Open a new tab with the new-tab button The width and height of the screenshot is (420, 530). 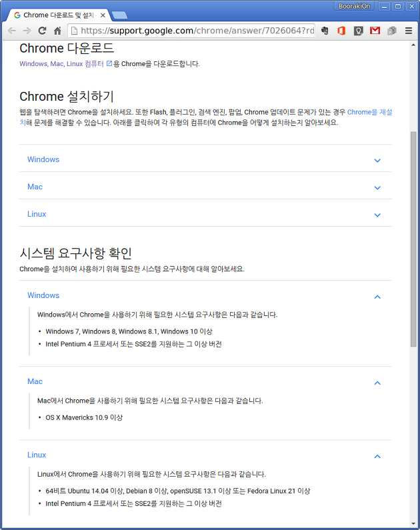tap(119, 15)
